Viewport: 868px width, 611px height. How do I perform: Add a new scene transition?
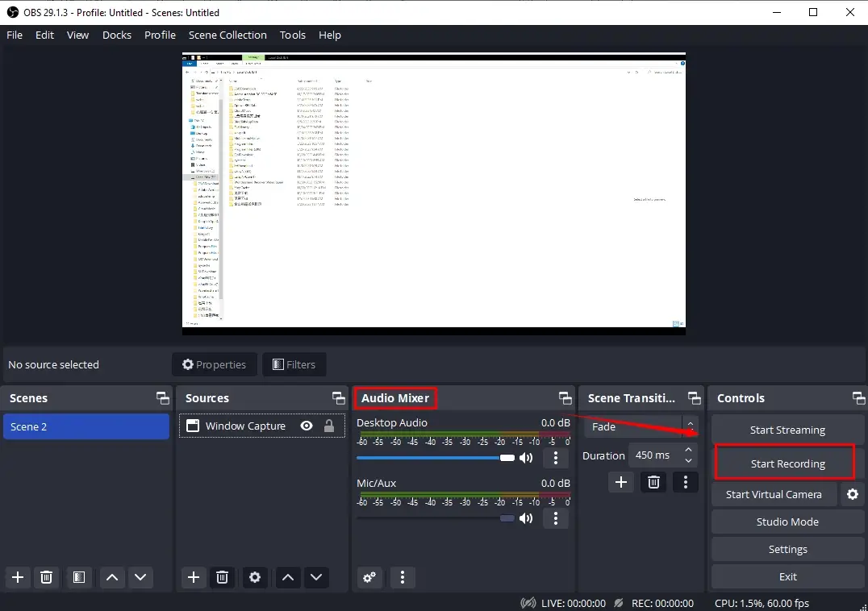[x=621, y=482]
